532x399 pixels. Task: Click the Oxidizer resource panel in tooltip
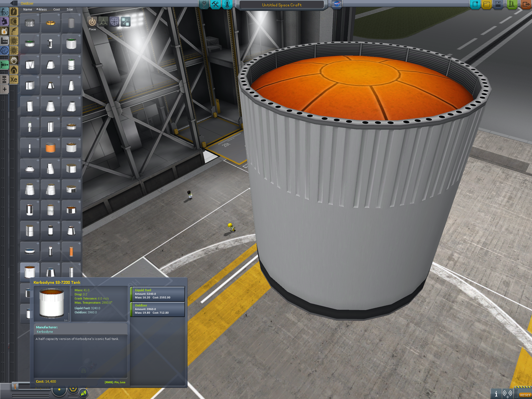[157, 309]
